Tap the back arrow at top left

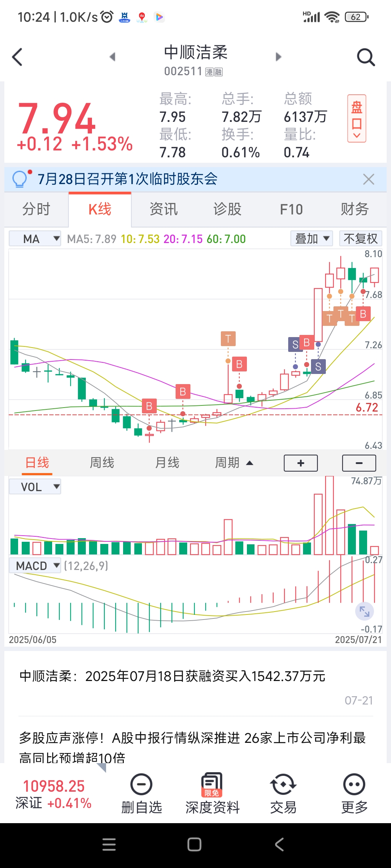(17, 57)
